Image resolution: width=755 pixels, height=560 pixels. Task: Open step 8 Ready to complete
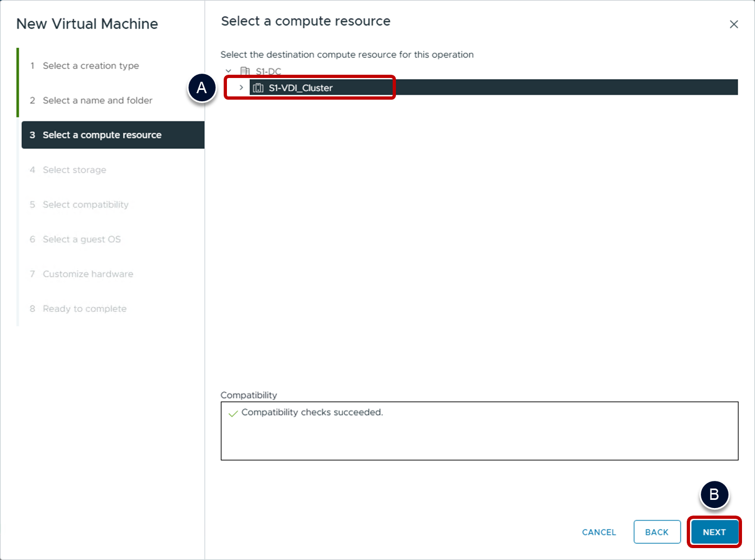pyautogui.click(x=84, y=308)
